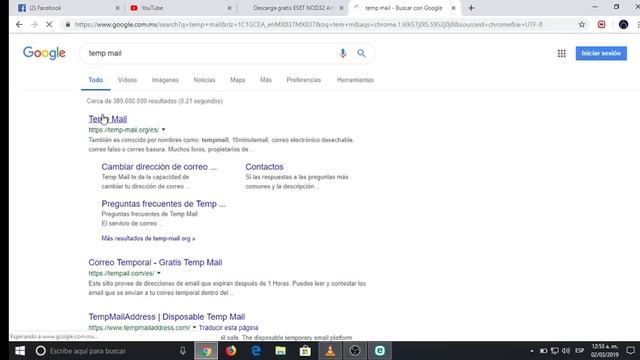The height and width of the screenshot is (360, 640).
Task: Open Preguntas frecuentes de Temp sitelink
Action: click(164, 204)
